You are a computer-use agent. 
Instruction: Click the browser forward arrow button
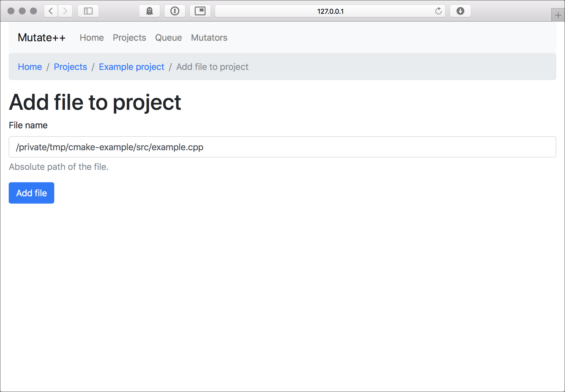(65, 11)
